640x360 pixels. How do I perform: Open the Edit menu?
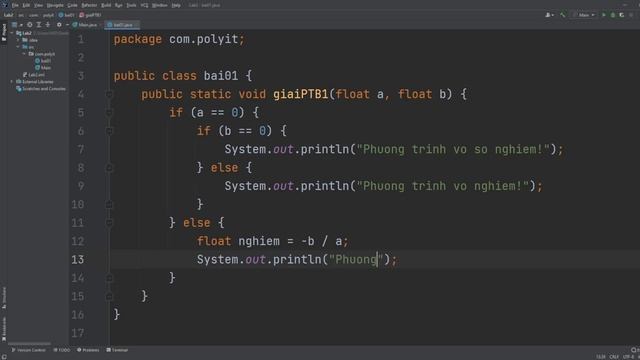[x=26, y=5]
